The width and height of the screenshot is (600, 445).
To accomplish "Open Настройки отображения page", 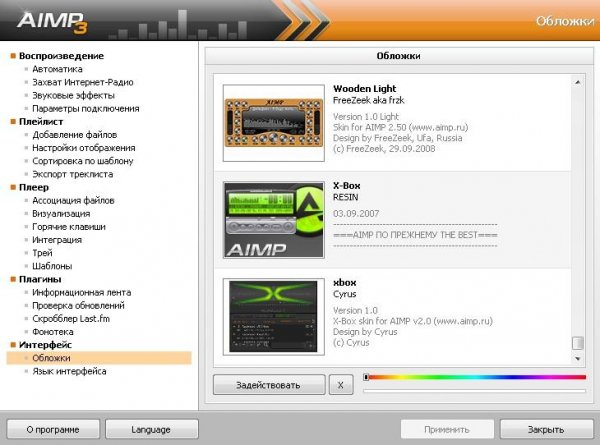I will point(84,148).
